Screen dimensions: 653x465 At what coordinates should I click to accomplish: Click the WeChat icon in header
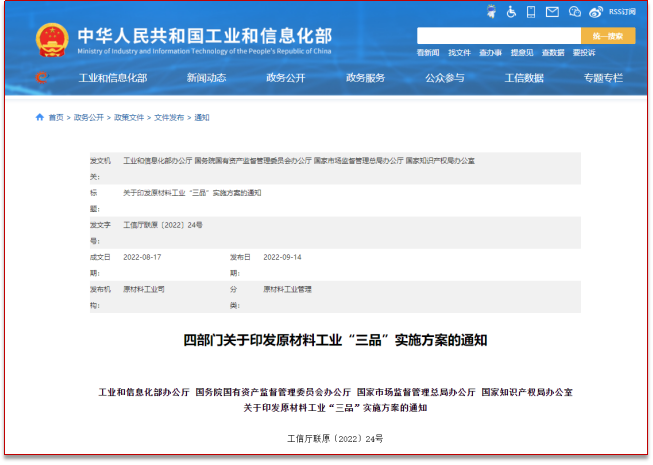point(574,12)
